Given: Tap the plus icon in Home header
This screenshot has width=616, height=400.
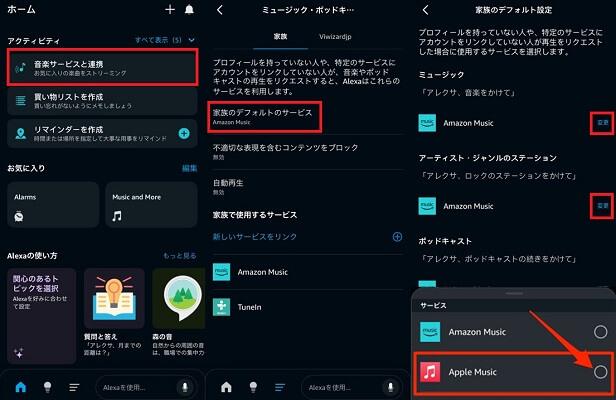Looking at the screenshot, I should pyautogui.click(x=170, y=9).
